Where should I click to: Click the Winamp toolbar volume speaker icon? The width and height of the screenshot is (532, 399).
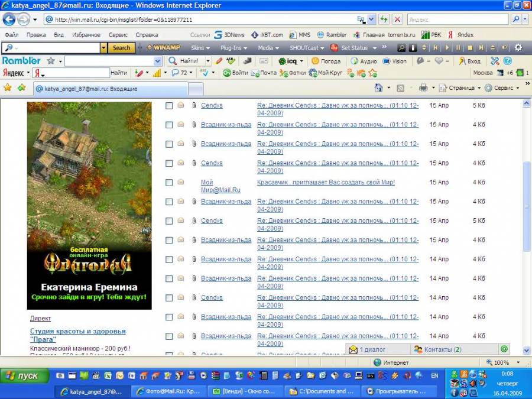[505, 48]
